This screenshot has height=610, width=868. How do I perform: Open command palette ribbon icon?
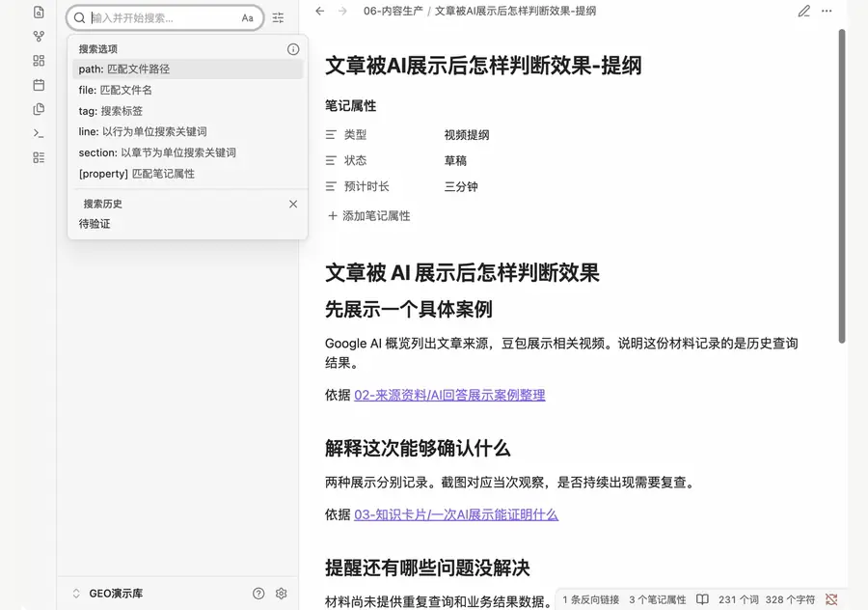click(x=39, y=133)
